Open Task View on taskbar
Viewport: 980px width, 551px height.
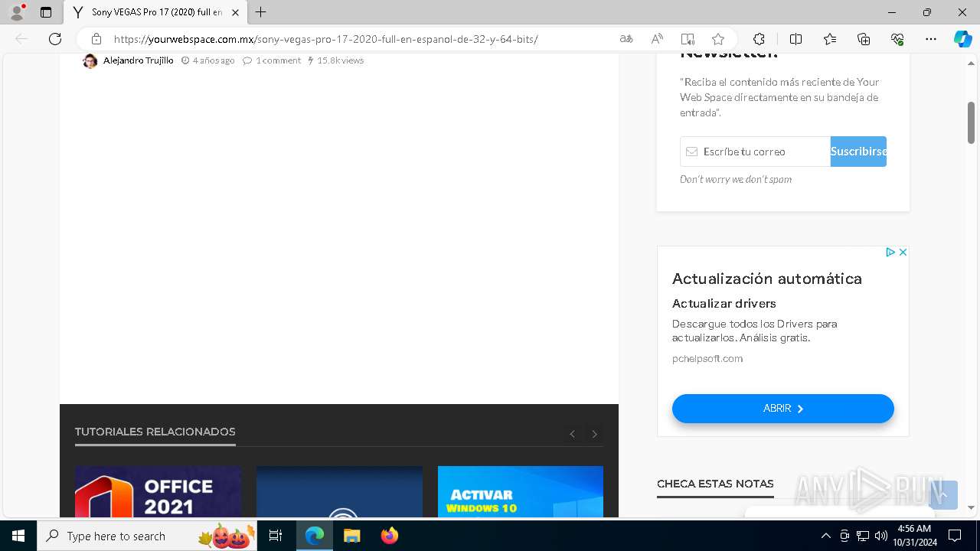pyautogui.click(x=276, y=536)
